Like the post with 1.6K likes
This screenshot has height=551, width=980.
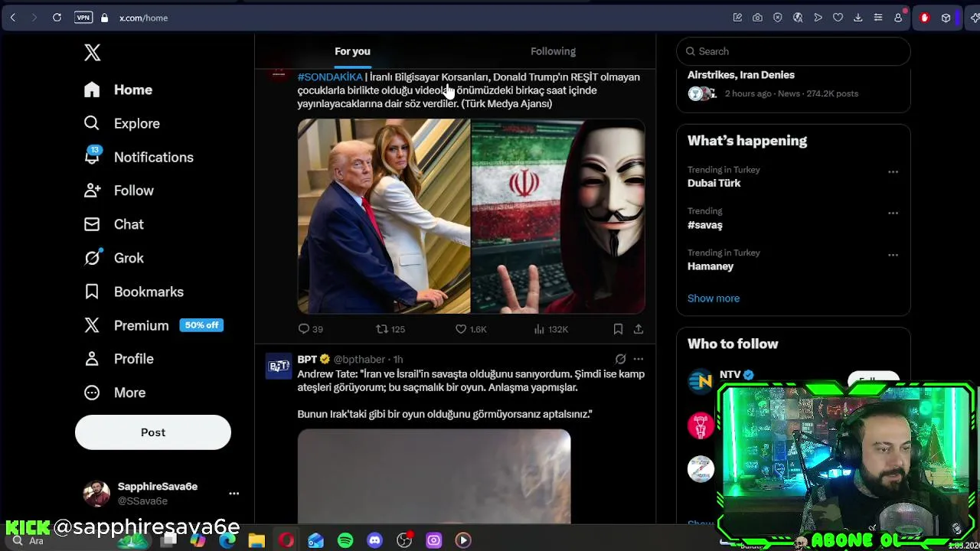[471, 329]
